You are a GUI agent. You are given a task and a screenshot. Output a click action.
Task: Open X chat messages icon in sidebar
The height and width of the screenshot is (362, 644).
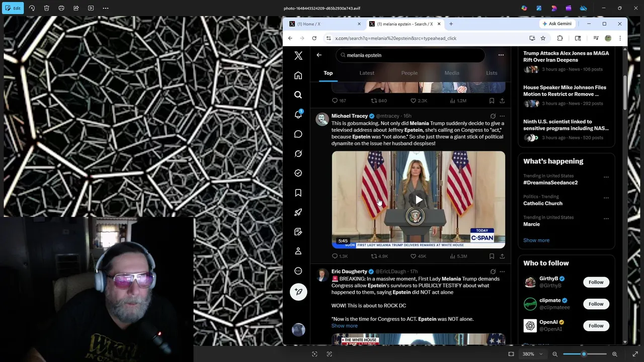point(298,134)
